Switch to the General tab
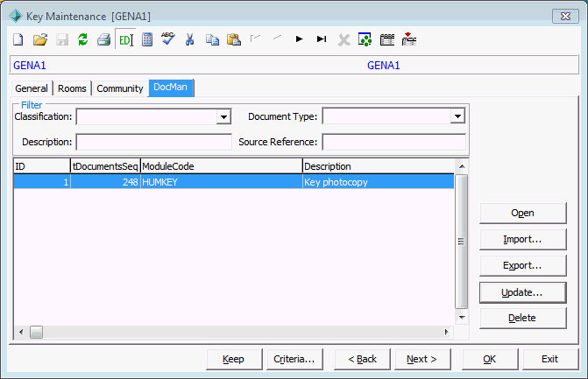This screenshot has width=588, height=379. [x=32, y=88]
